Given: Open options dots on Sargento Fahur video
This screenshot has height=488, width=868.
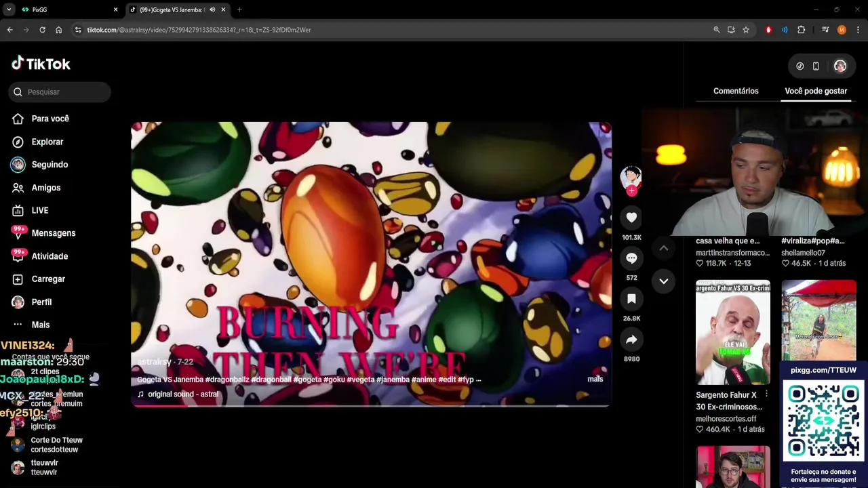Looking at the screenshot, I should tap(766, 394).
